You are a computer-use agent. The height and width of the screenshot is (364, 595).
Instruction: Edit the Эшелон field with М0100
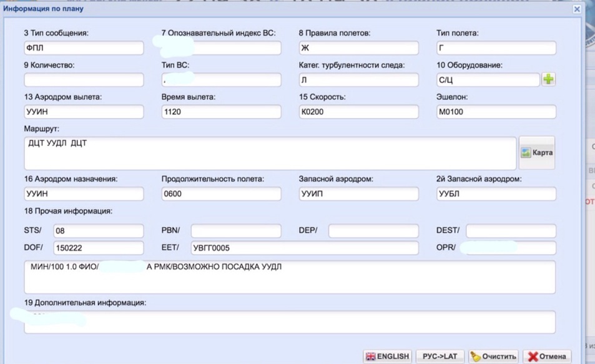[496, 112]
